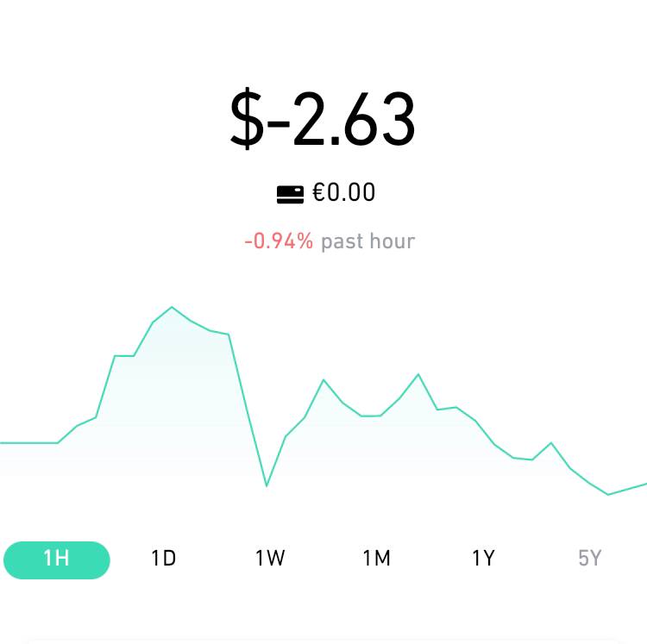The image size is (647, 644).
Task: Click the "past hour" label
Action: (x=367, y=241)
